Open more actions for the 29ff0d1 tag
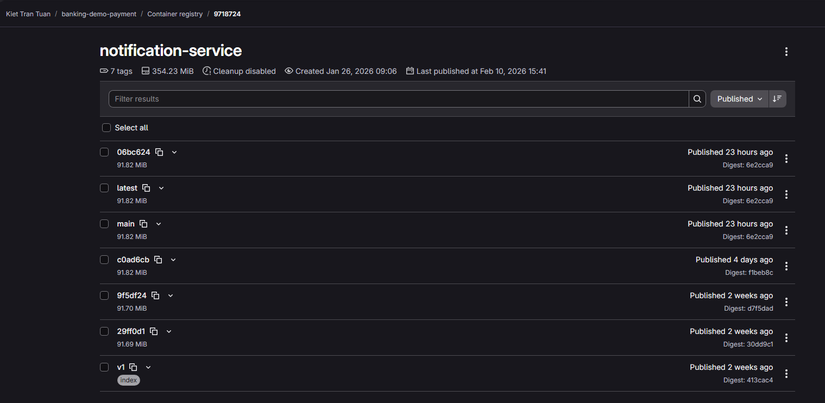Image resolution: width=825 pixels, height=403 pixels. point(786,337)
